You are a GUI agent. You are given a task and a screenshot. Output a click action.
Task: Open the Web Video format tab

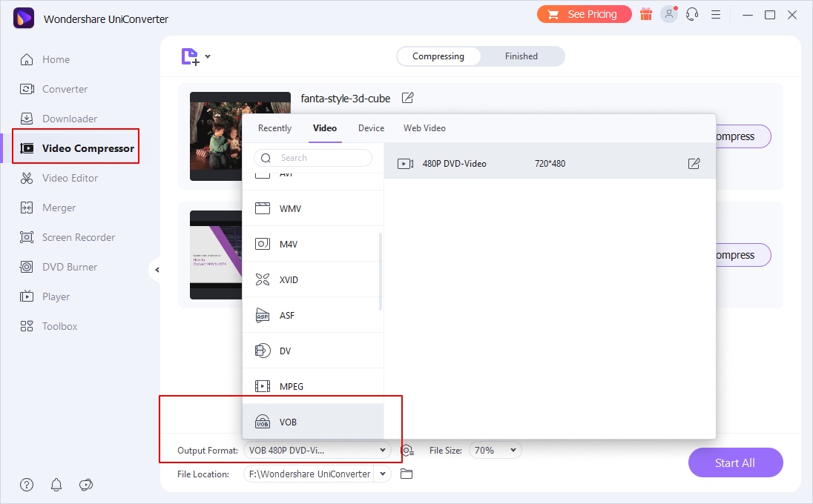(424, 128)
